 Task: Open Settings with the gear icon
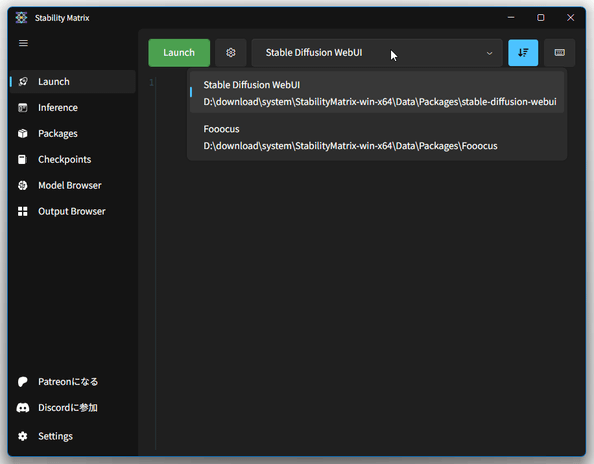pyautogui.click(x=23, y=436)
